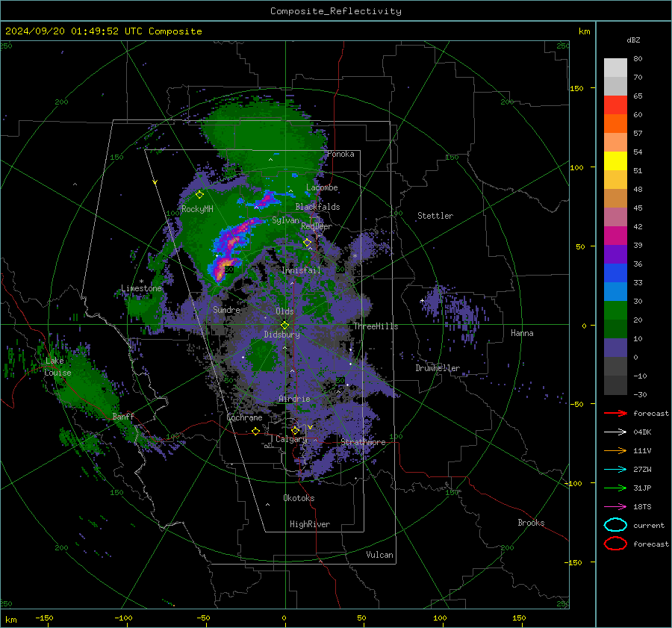Click the HighRiver label

310,524
